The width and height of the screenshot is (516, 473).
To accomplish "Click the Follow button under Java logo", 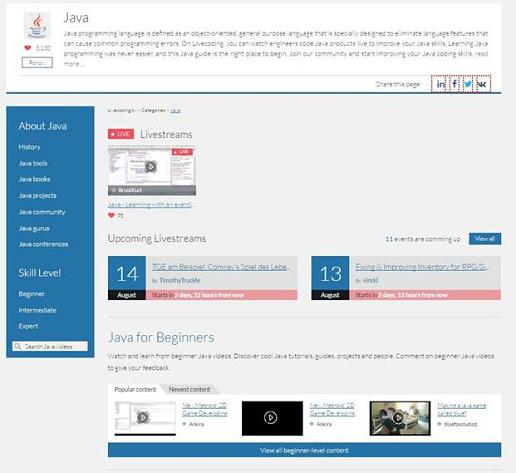I will point(37,62).
